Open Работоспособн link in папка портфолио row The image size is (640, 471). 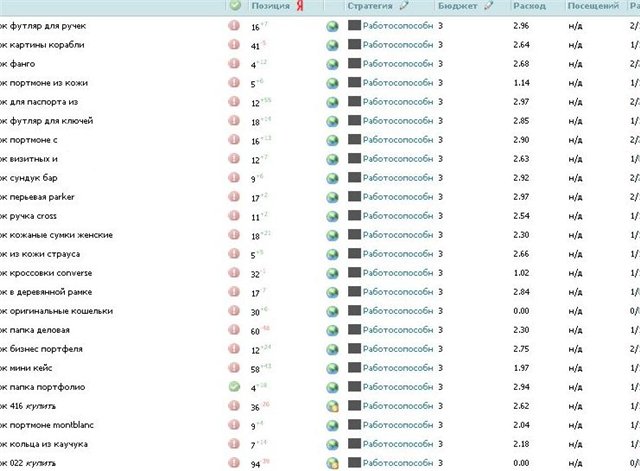[x=398, y=387]
